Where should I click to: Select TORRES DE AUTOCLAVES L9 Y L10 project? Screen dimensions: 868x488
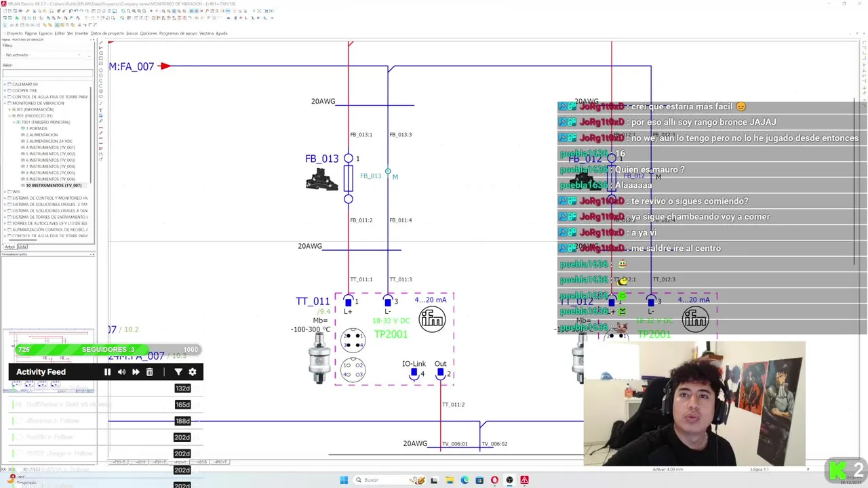pos(50,223)
